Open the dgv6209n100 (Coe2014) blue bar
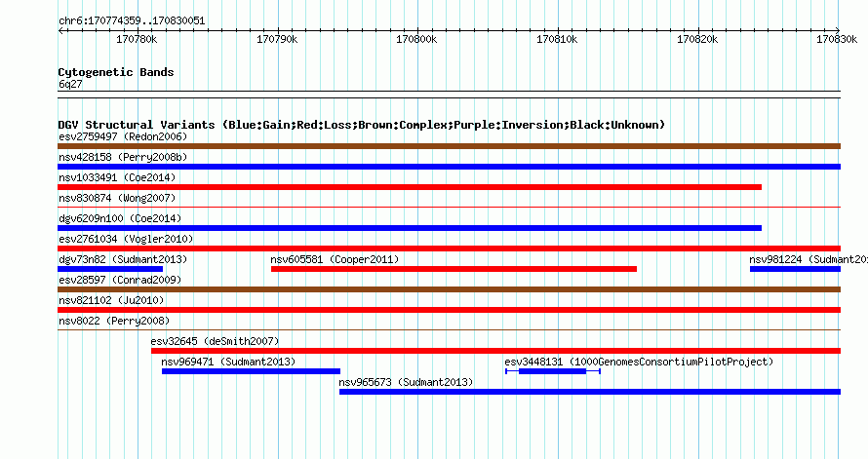Viewport: 868px width, 459px height. (x=410, y=228)
